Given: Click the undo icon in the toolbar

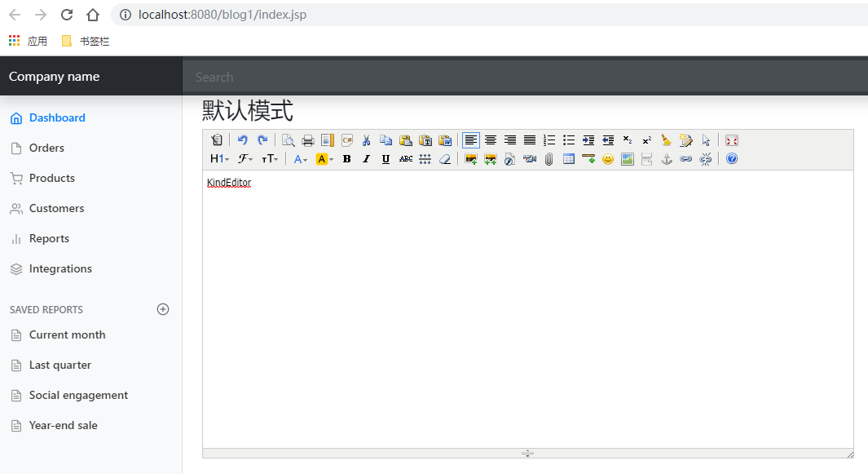Looking at the screenshot, I should pos(242,140).
